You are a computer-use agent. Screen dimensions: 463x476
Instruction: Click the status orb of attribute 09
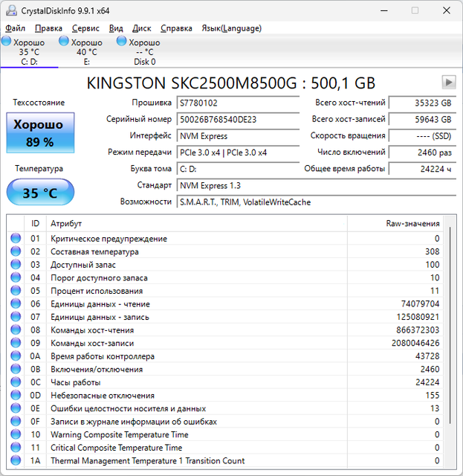coord(16,343)
